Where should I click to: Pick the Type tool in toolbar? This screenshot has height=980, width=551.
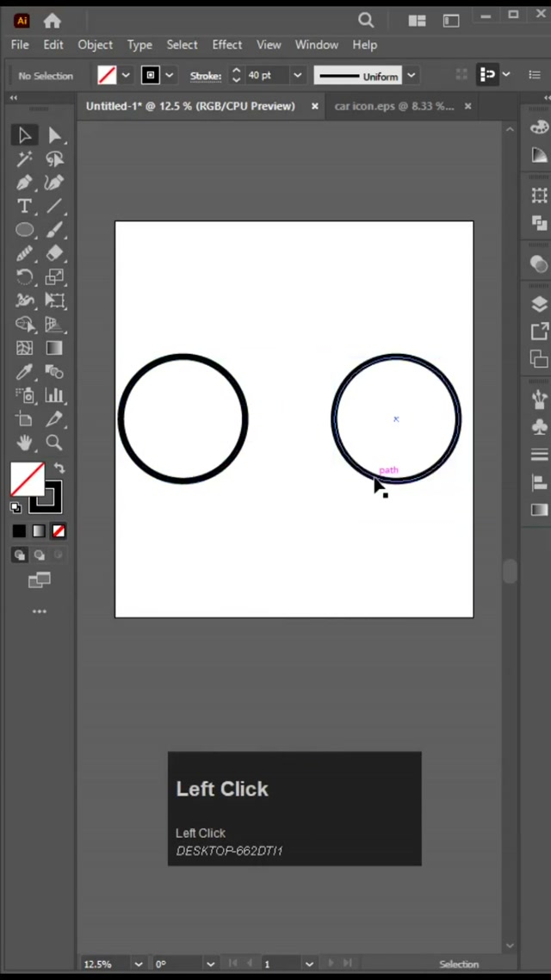(24, 206)
